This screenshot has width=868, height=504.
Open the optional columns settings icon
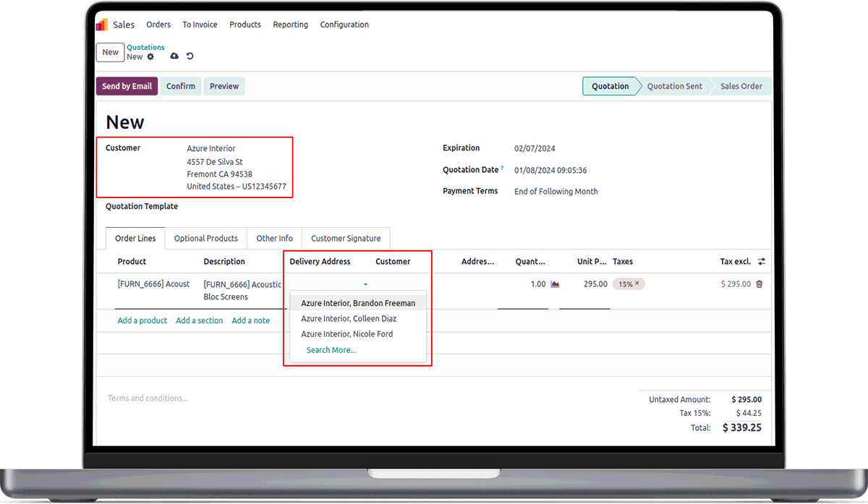[x=762, y=262]
